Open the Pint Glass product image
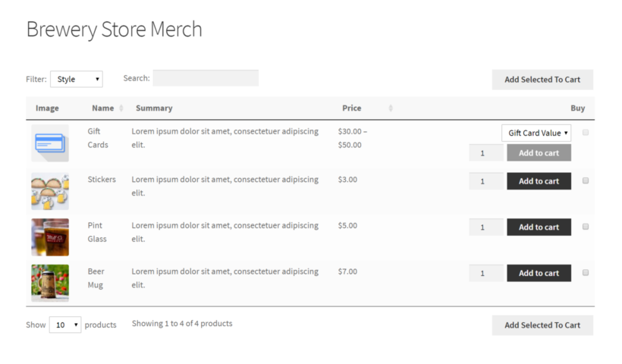This screenshot has height=364, width=622. pos(50,237)
